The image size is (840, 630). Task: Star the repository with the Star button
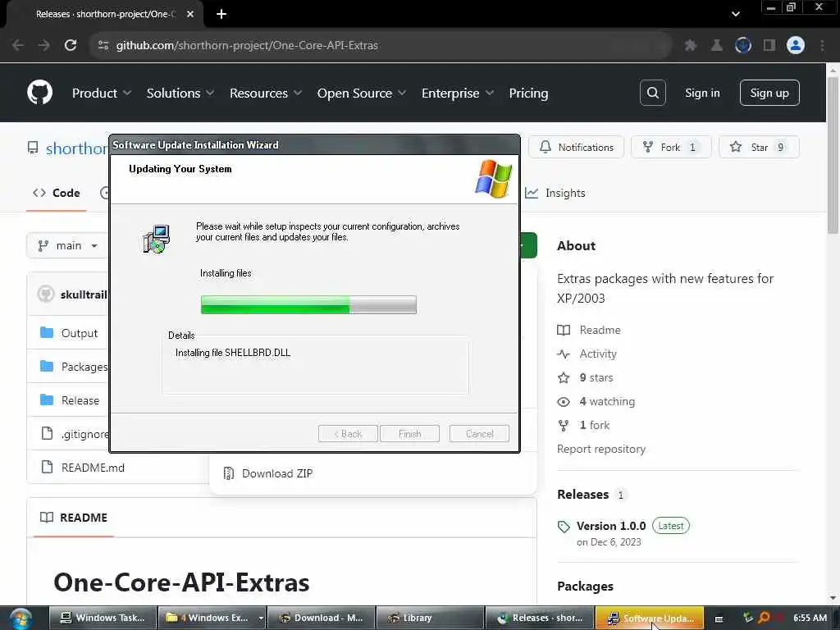759,147
